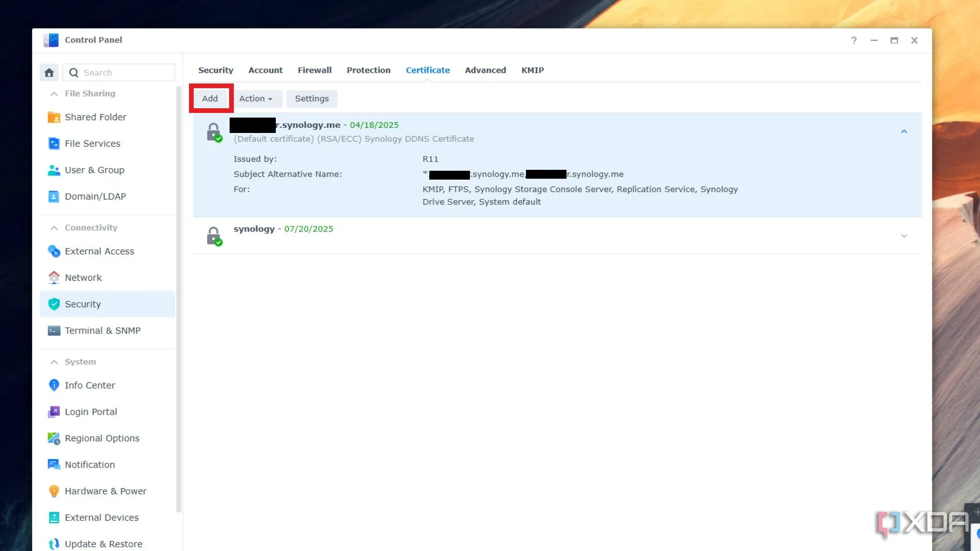Open certificate Settings button
Image resolution: width=980 pixels, height=551 pixels.
312,98
